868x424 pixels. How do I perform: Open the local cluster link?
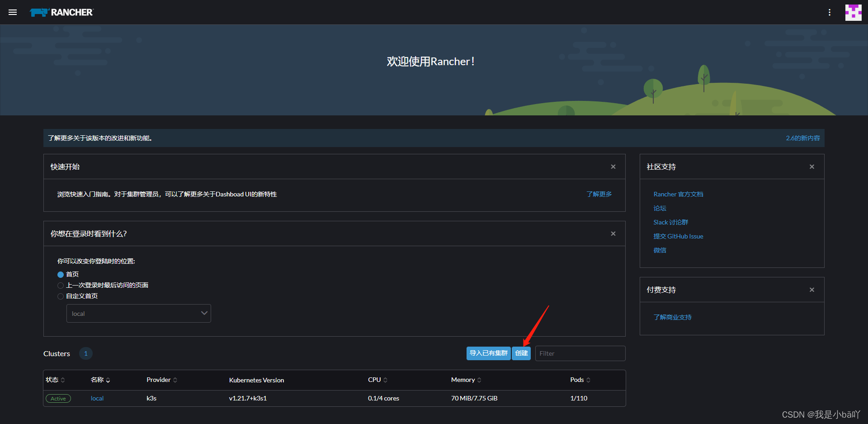(97, 398)
